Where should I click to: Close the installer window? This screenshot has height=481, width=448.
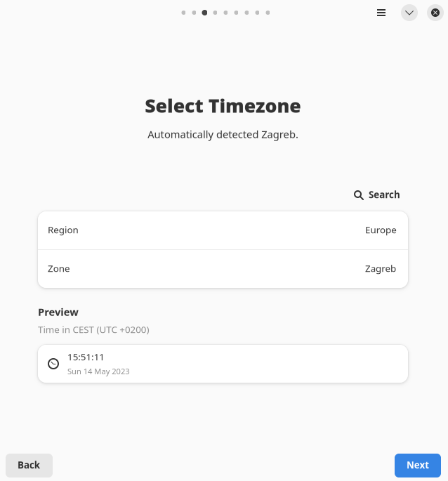pyautogui.click(x=435, y=13)
